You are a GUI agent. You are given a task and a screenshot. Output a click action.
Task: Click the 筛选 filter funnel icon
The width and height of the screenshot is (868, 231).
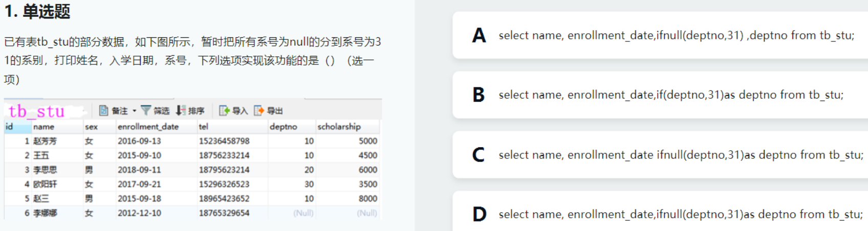(146, 110)
